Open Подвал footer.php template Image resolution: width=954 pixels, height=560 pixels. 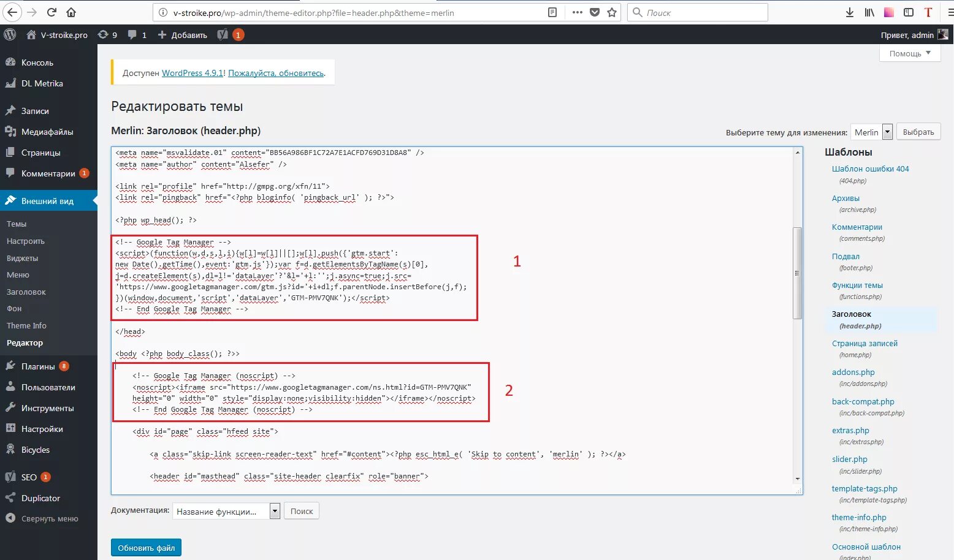845,256
